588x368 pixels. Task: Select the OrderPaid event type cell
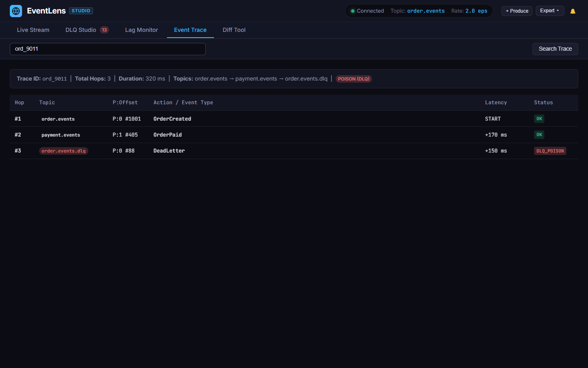[167, 135]
